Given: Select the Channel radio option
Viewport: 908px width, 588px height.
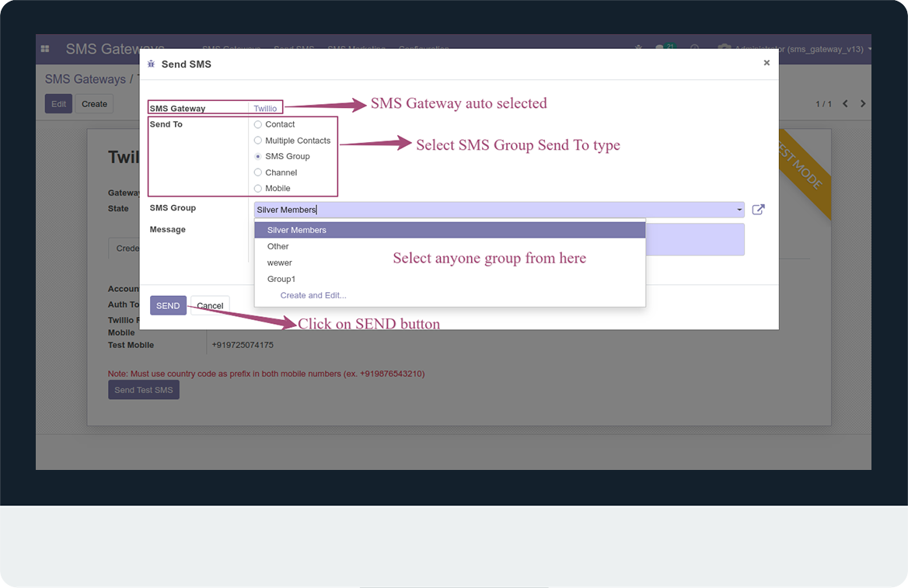Looking at the screenshot, I should click(257, 172).
